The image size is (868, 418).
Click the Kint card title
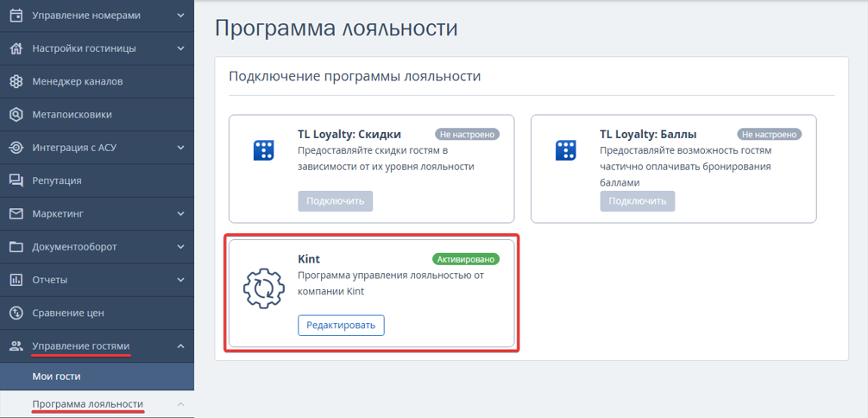309,259
